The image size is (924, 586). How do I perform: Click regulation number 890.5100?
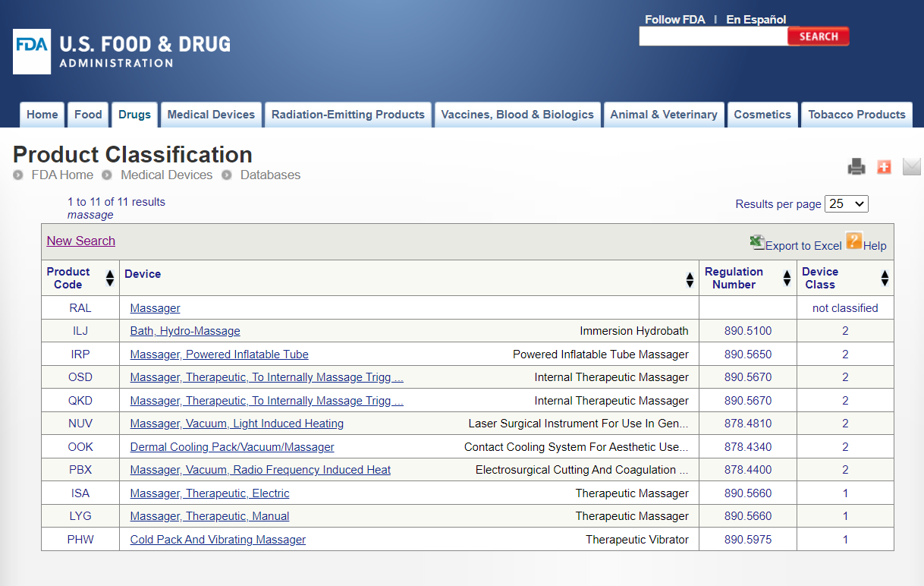pos(748,331)
